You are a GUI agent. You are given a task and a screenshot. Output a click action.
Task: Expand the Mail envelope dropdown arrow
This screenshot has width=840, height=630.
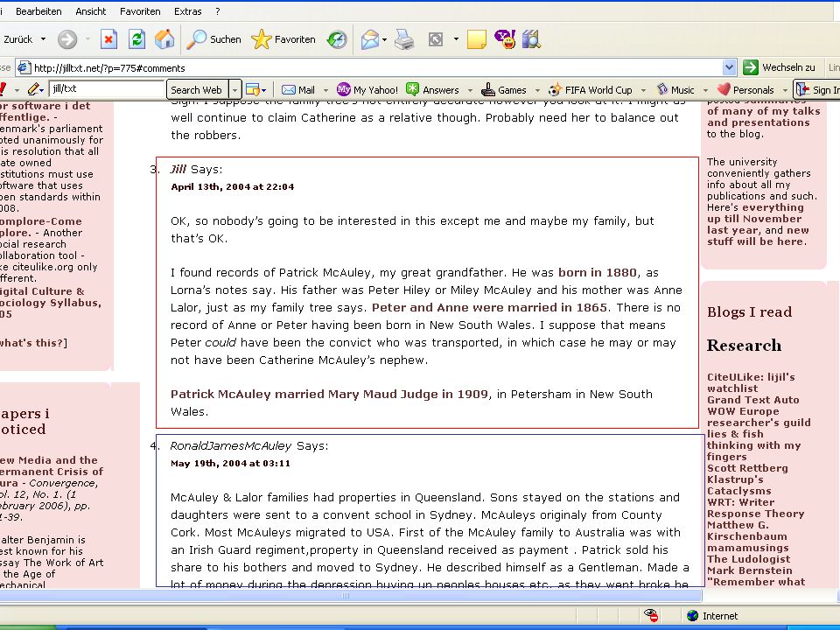coord(385,39)
